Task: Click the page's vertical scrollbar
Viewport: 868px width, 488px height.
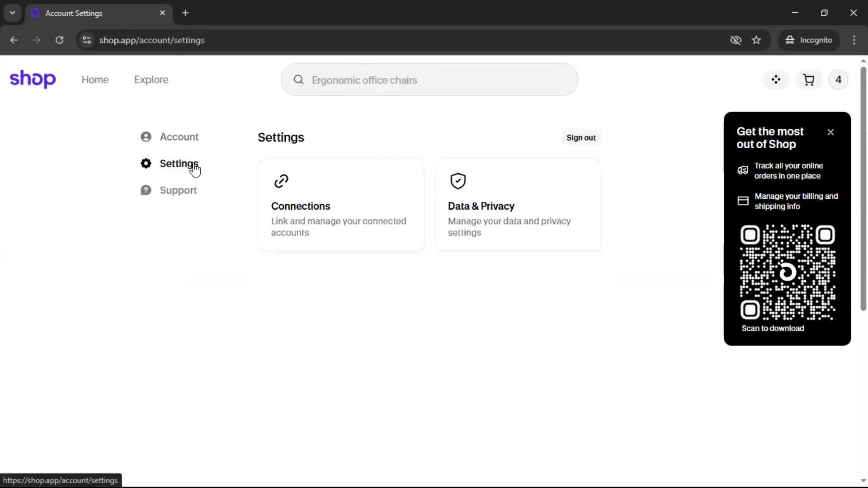Action: click(x=863, y=190)
